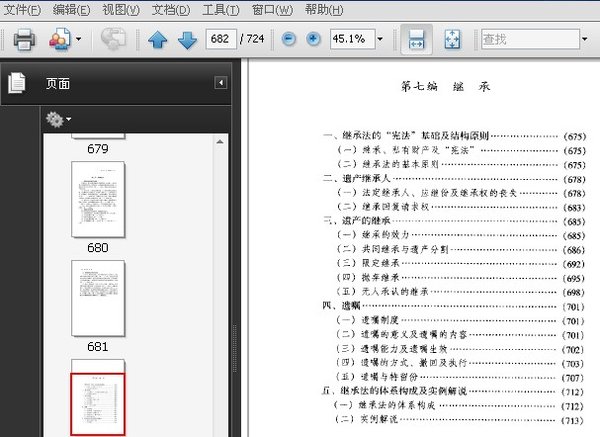
Task: Click the 查找 search field
Action: [530, 39]
